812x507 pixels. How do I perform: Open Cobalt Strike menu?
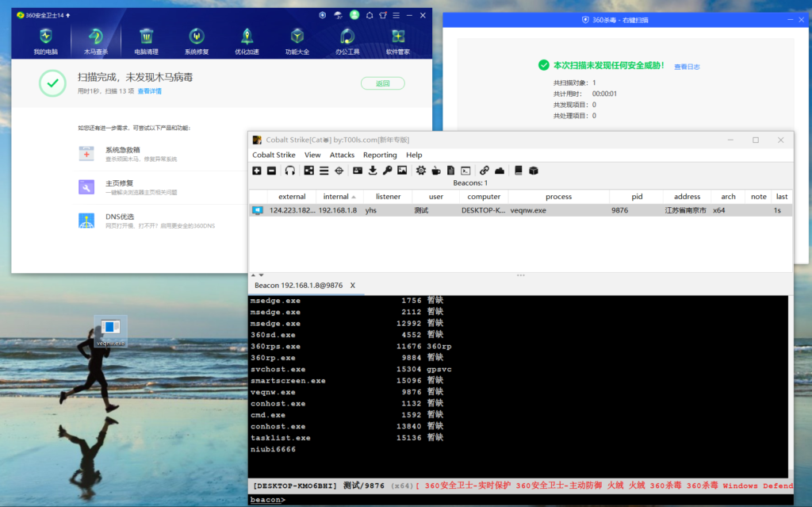pos(274,155)
